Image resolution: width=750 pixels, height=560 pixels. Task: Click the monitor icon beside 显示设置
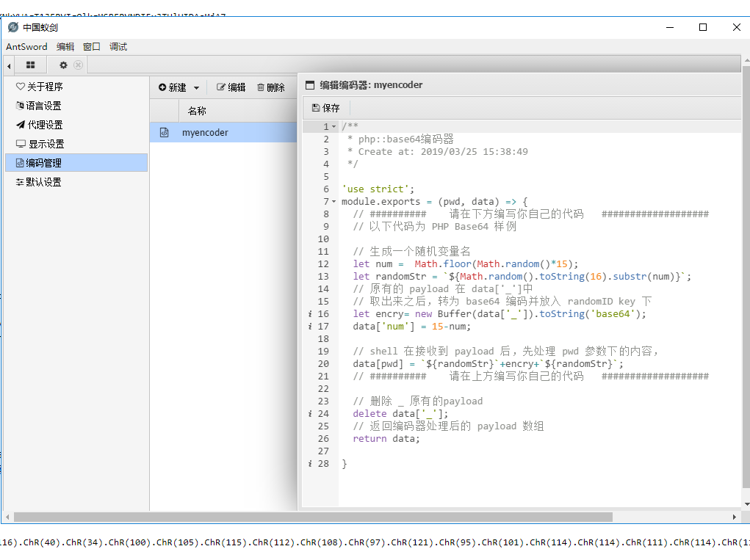point(21,144)
